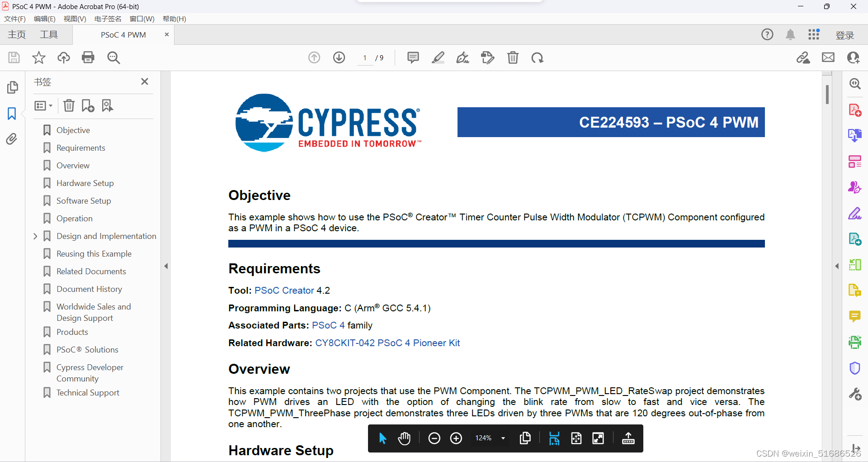Toggle the bookmarks navigation panel icon
868x462 pixels.
pyautogui.click(x=12, y=114)
